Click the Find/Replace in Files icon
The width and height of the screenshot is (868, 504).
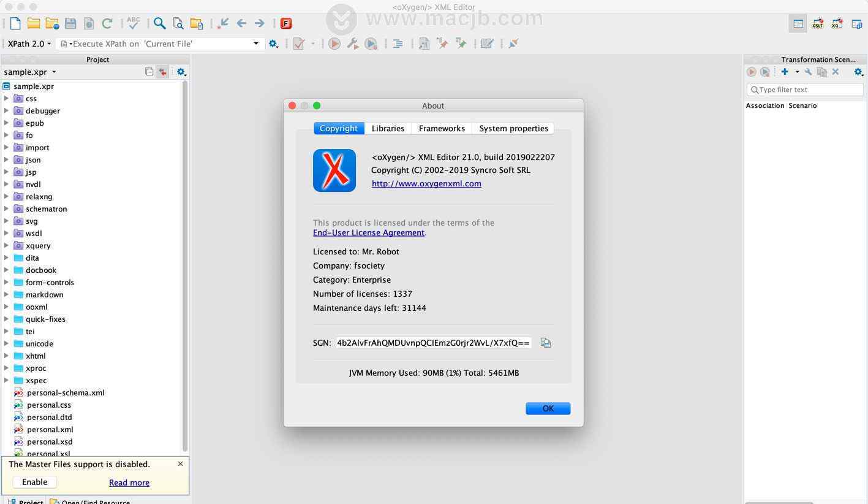[178, 23]
